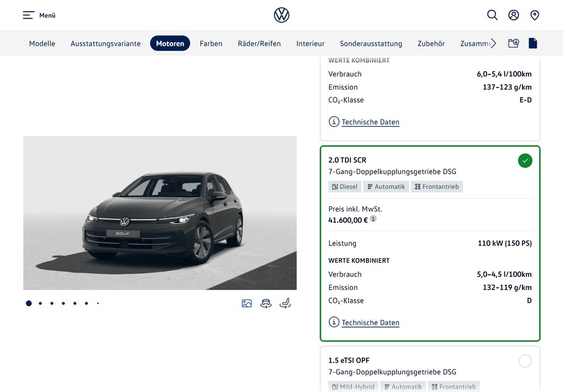Viewport: 563px width, 392px height.
Task: Click the 132–119 g/km emission value
Action: pyautogui.click(x=507, y=287)
